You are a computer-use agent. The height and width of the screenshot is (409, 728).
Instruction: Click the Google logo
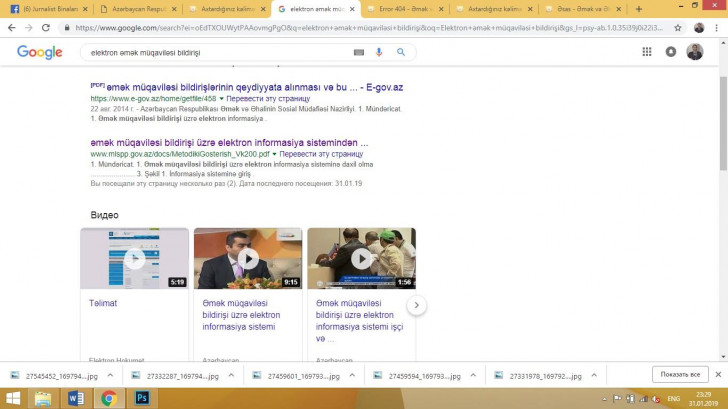coord(39,52)
